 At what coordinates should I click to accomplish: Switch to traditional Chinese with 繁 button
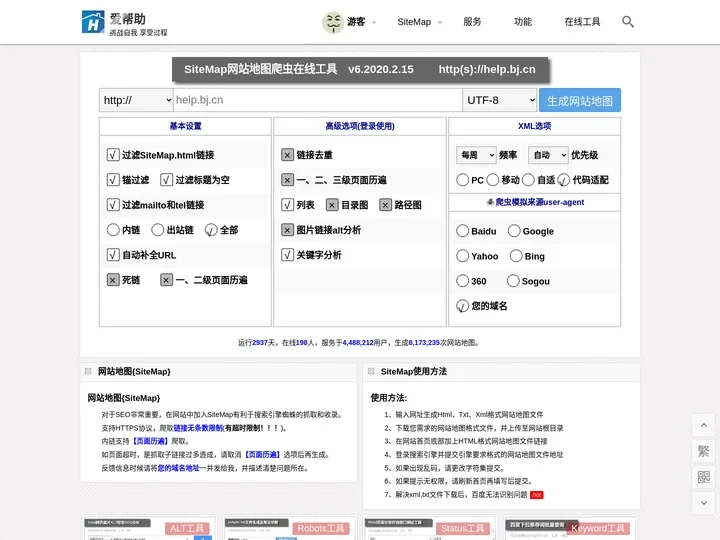tap(703, 451)
